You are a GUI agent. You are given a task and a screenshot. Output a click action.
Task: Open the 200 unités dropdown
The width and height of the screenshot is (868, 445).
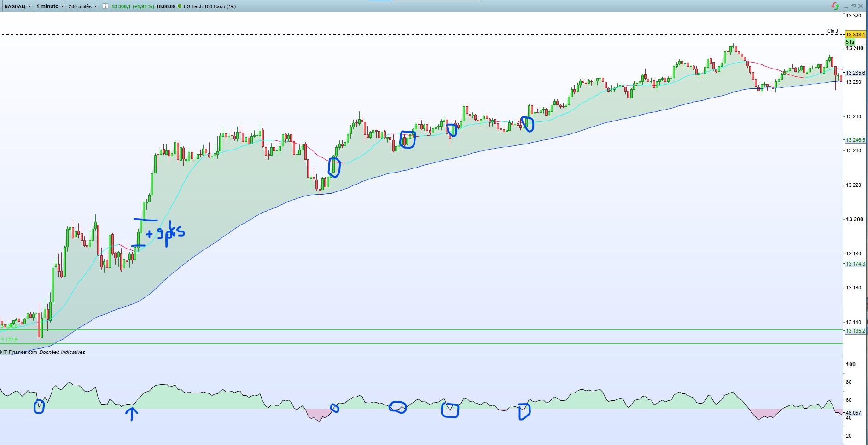(82, 6)
